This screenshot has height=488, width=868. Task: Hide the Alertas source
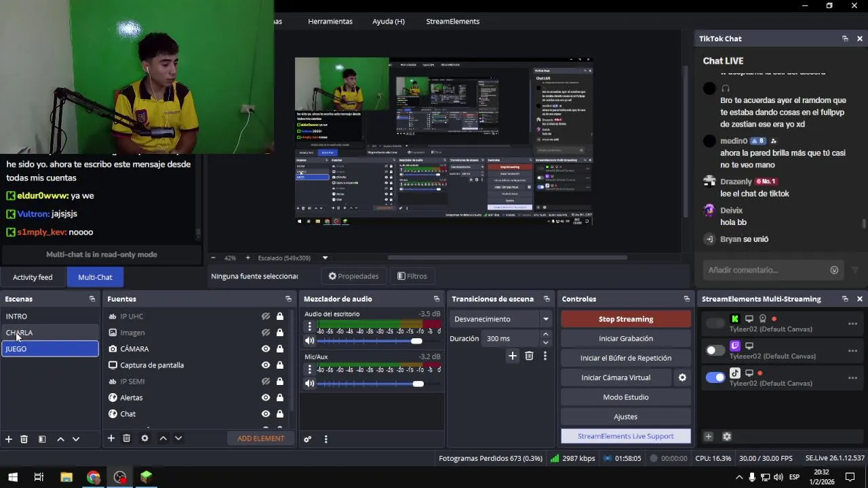click(x=266, y=398)
